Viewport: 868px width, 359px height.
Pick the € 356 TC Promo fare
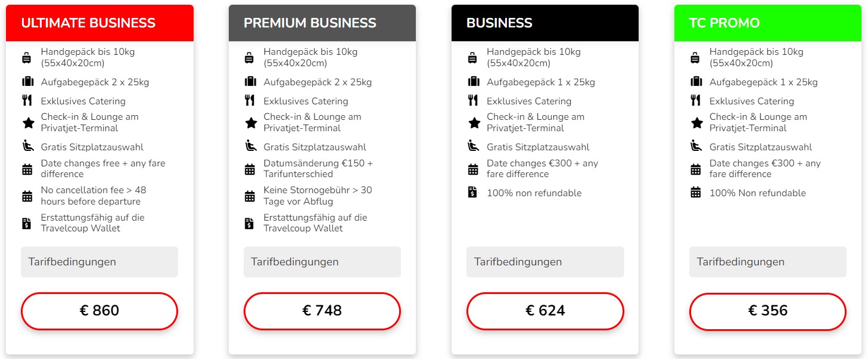[x=767, y=311]
